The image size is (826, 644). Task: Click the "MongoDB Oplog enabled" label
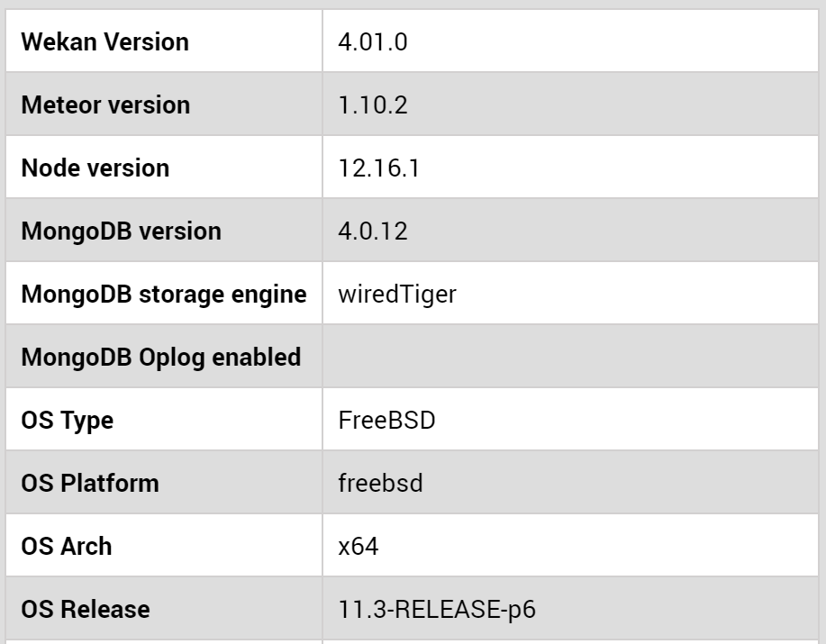(x=160, y=358)
